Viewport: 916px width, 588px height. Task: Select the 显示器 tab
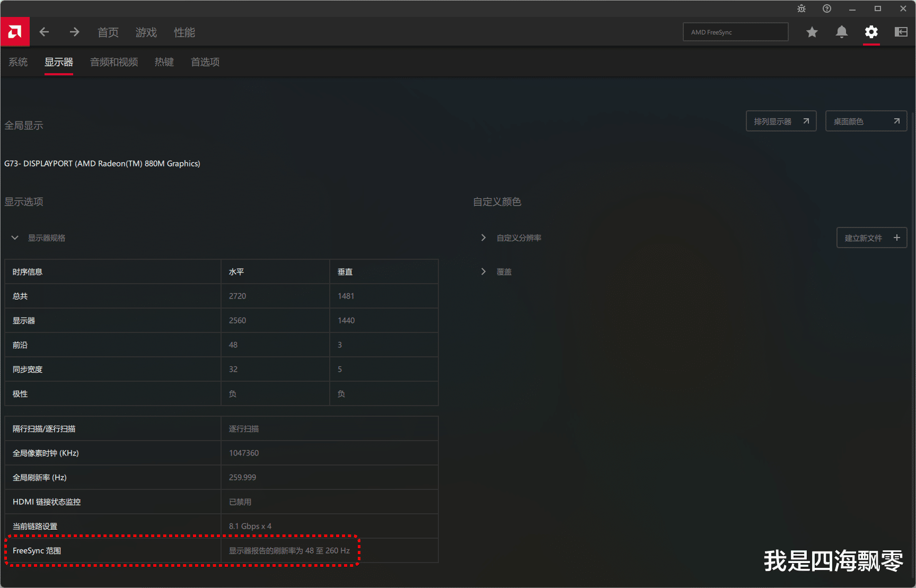[x=59, y=62]
